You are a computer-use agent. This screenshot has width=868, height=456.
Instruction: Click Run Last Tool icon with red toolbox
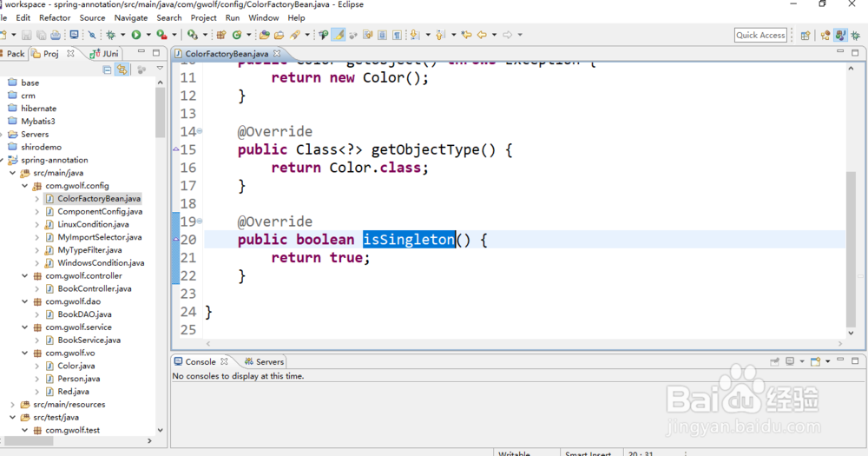click(161, 35)
